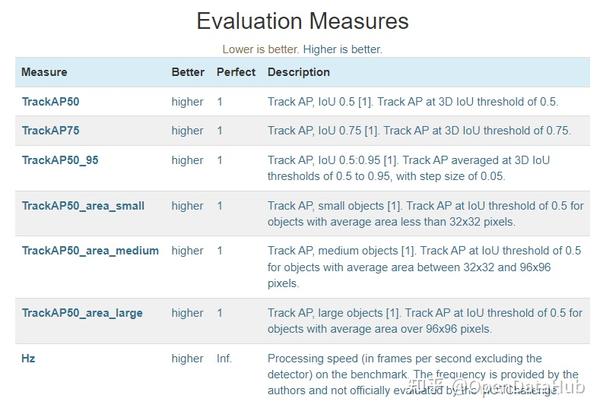Click the TrackAP50_area_small description text
This screenshot has width=600, height=414.
coord(425,213)
